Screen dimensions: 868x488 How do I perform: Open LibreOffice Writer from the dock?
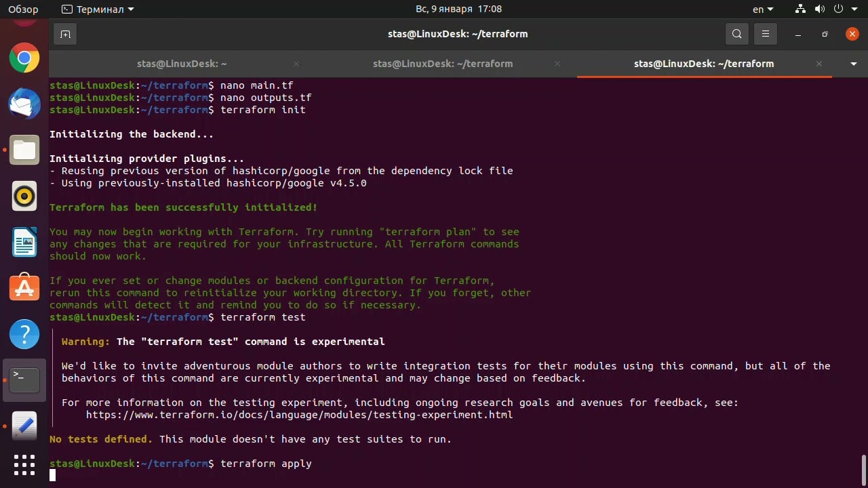pos(24,242)
